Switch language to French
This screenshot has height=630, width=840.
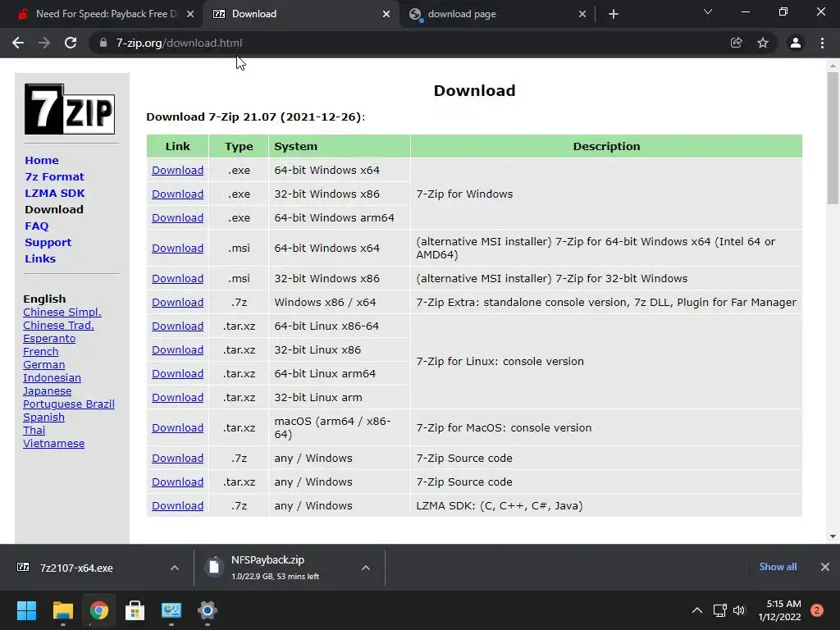click(41, 351)
